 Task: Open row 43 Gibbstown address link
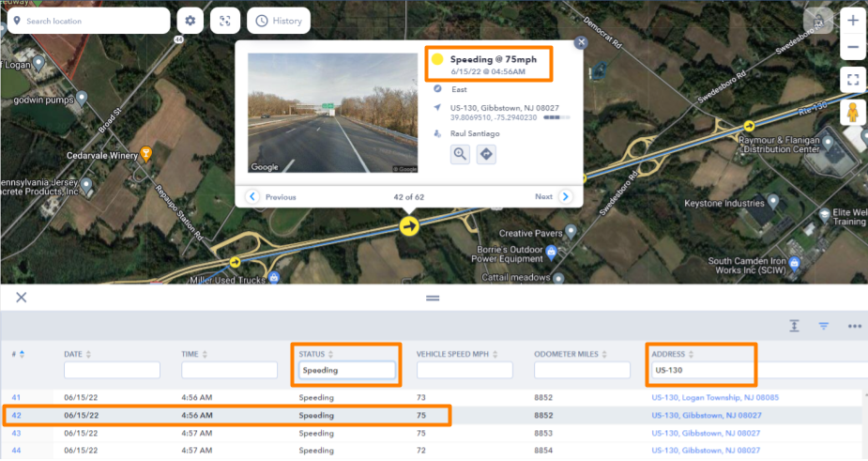click(x=706, y=433)
